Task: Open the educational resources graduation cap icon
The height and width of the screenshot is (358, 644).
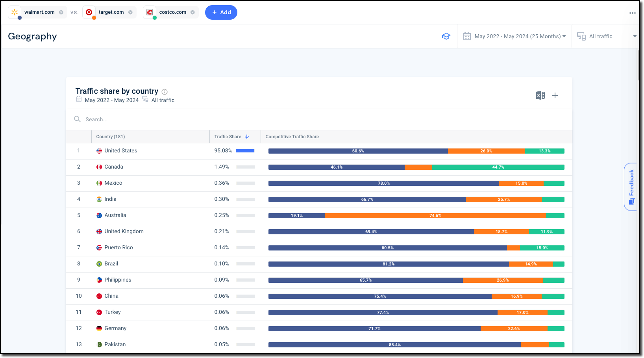Action: 446,36
